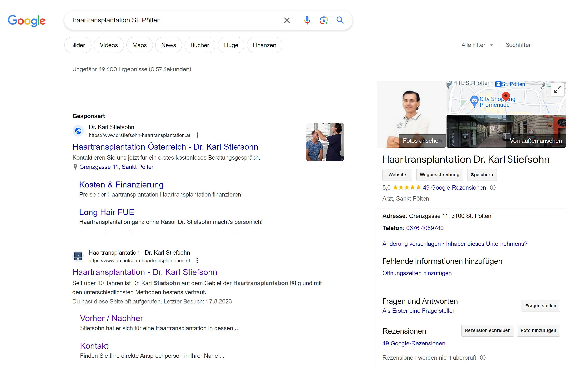Click the five-star rating graphic

(407, 187)
